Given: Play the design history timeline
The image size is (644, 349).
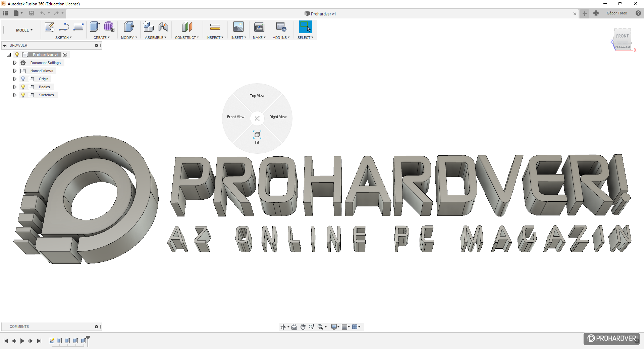Looking at the screenshot, I should coord(22,341).
